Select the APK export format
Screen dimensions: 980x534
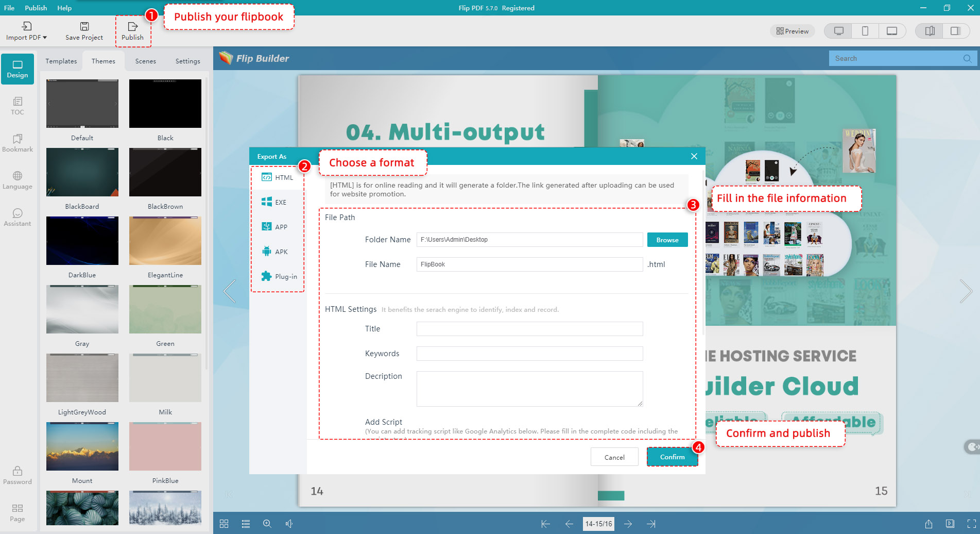coord(279,252)
